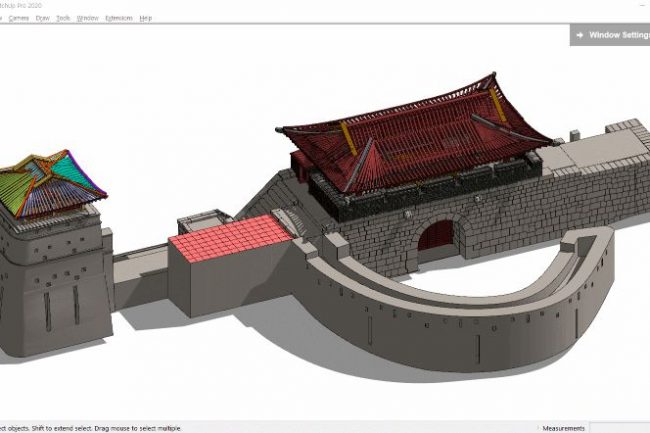Open the Draw menu
This screenshot has width=650, height=433.
click(x=42, y=18)
